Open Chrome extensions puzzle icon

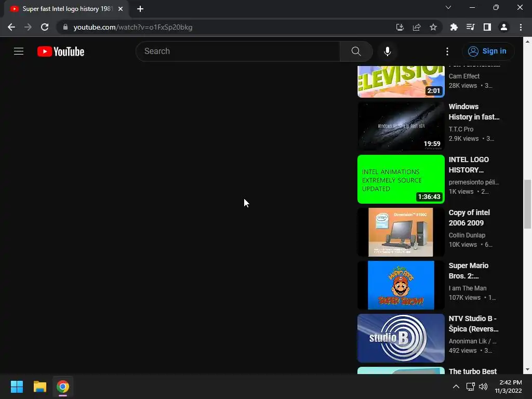pos(454,27)
